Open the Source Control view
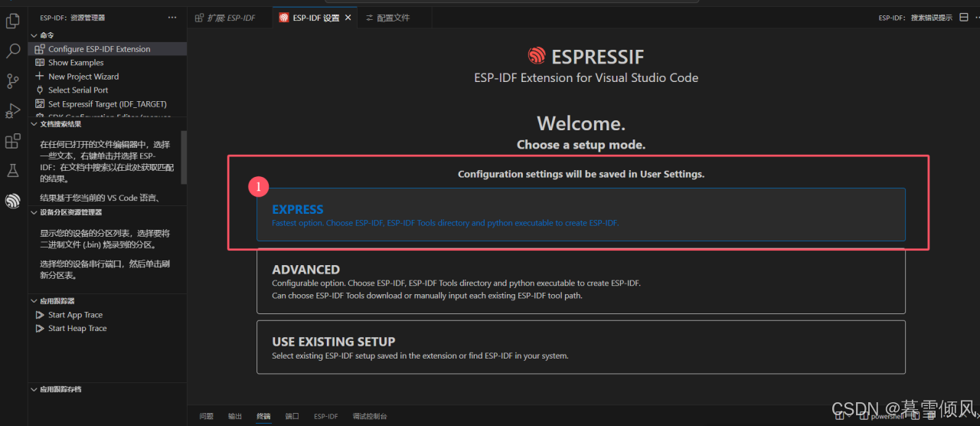980x426 pixels. click(x=12, y=81)
